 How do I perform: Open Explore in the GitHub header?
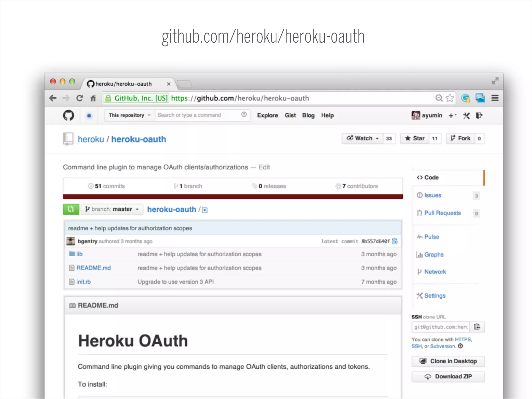[x=268, y=115]
